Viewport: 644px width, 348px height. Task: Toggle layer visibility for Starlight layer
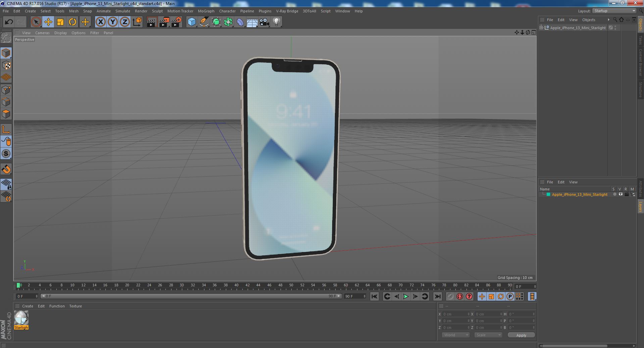pyautogui.click(x=621, y=194)
